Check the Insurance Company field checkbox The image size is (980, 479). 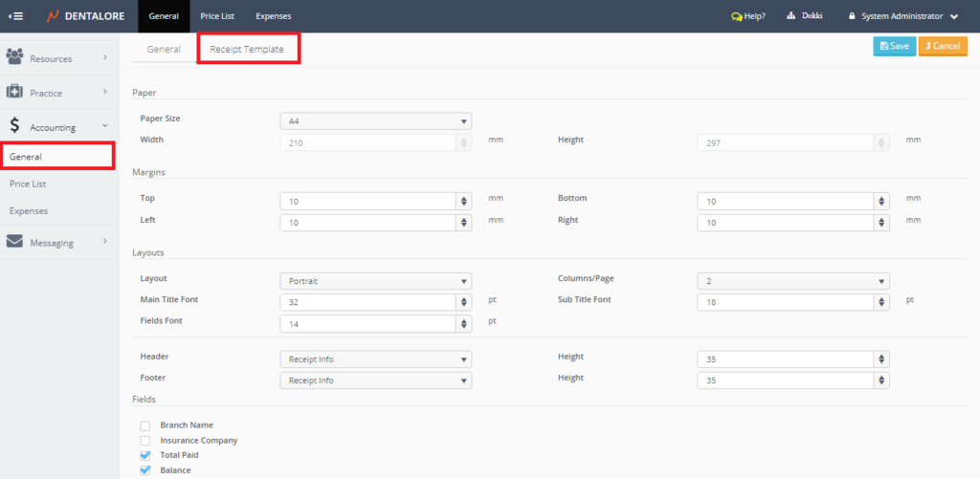click(x=145, y=441)
